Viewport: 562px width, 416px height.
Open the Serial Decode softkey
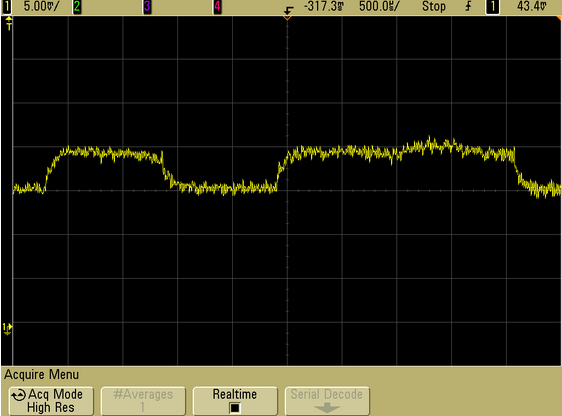pyautogui.click(x=327, y=401)
